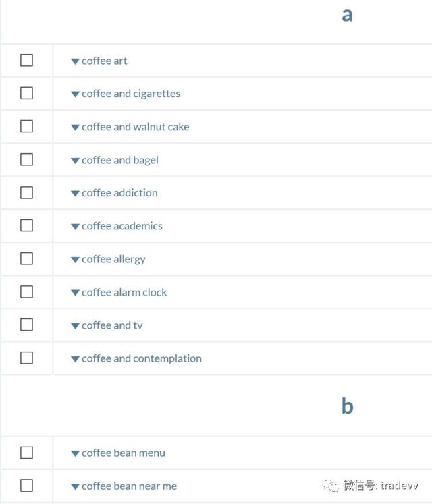Image resolution: width=432 pixels, height=504 pixels.
Task: Check the coffee bean near me box
Action: (x=26, y=485)
